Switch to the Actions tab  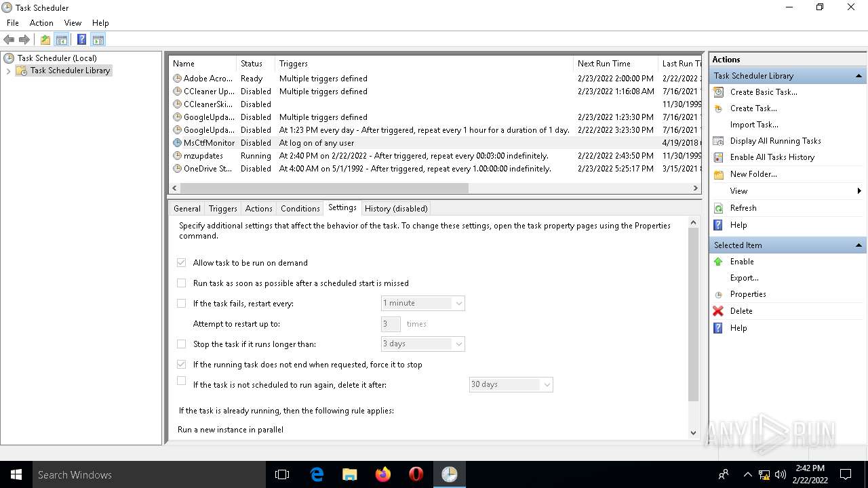click(259, 209)
